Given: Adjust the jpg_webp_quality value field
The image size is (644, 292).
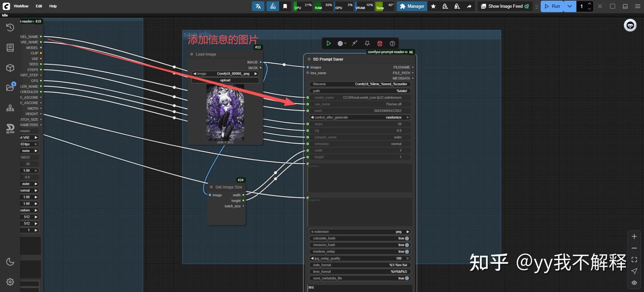Looking at the screenshot, I should click(360, 258).
